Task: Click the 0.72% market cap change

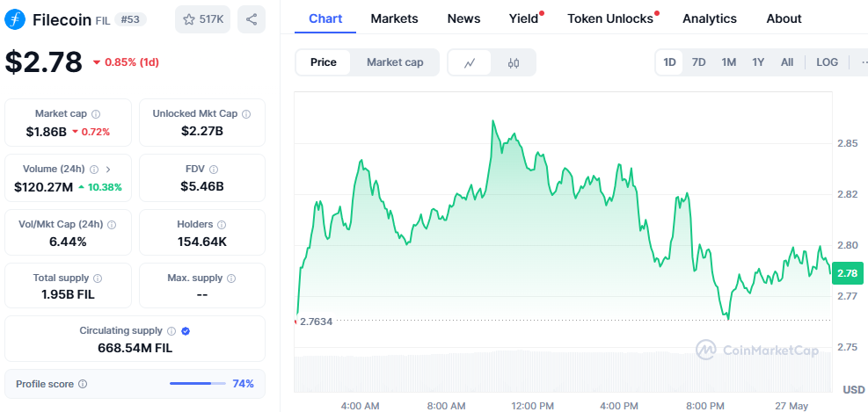Action: click(x=91, y=132)
